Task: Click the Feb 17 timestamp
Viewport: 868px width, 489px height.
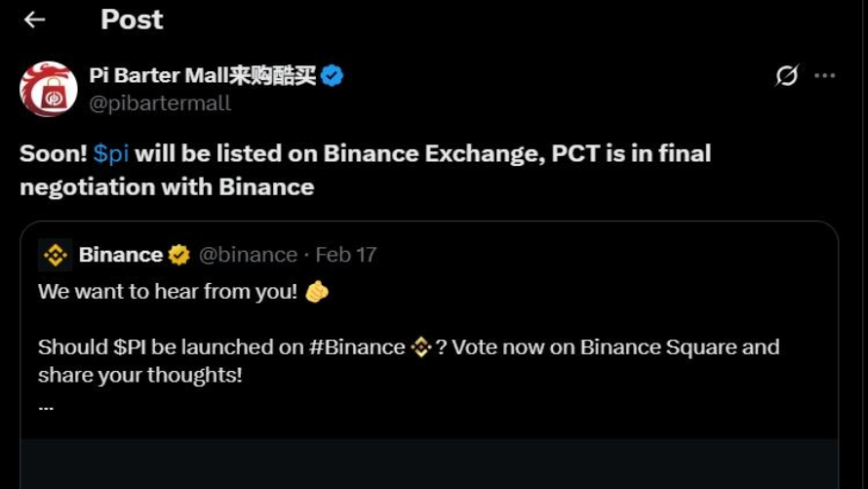Action: click(x=346, y=255)
